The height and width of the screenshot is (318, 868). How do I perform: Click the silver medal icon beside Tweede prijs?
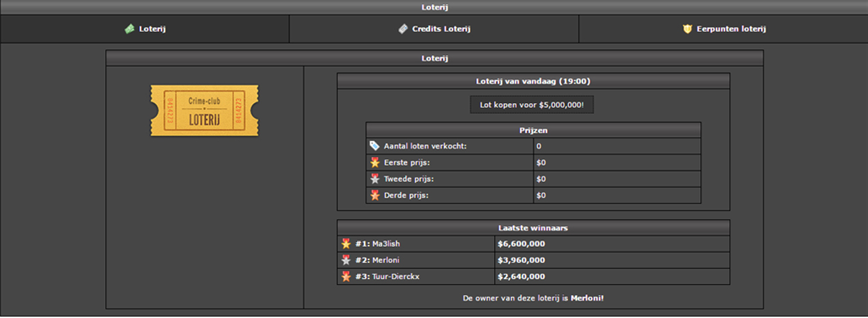(x=374, y=179)
